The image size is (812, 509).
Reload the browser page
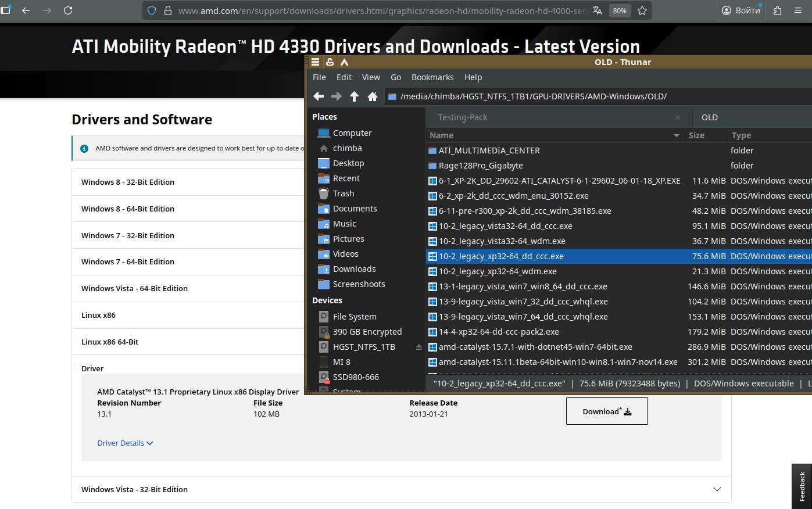pyautogui.click(x=68, y=10)
